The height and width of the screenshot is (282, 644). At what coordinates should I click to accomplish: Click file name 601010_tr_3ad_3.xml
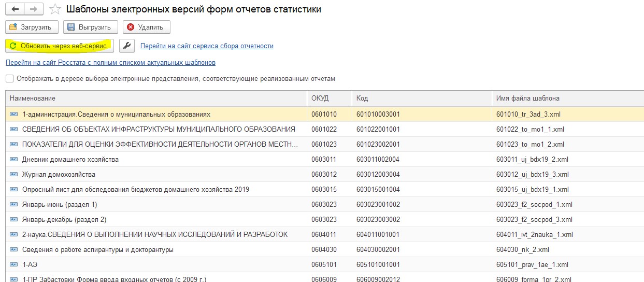pos(528,114)
